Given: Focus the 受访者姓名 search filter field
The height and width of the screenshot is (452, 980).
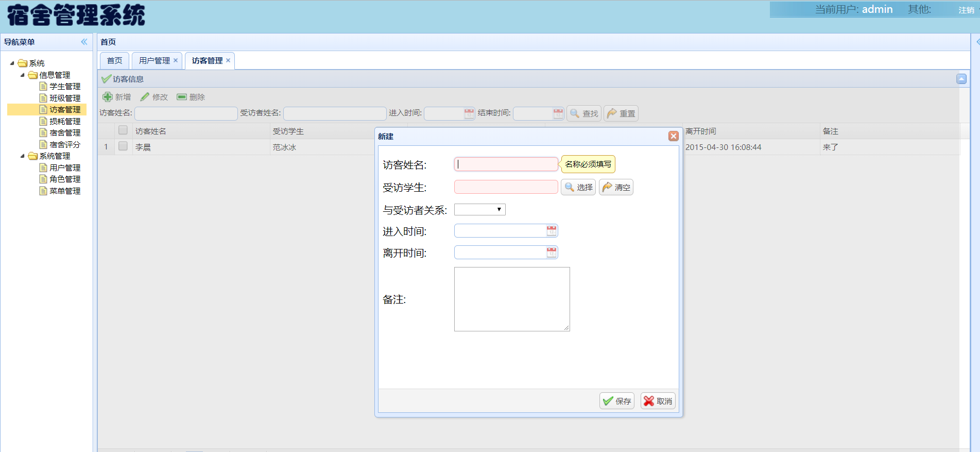Looking at the screenshot, I should pos(335,113).
